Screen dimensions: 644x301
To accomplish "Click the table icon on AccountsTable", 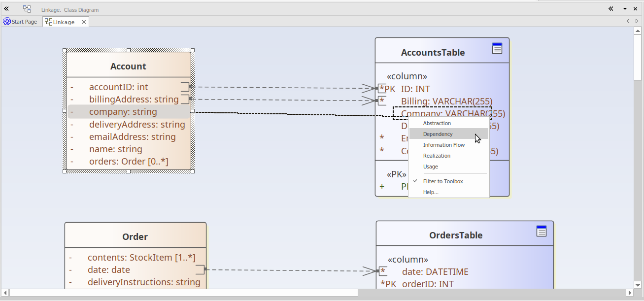I will pos(497,48).
